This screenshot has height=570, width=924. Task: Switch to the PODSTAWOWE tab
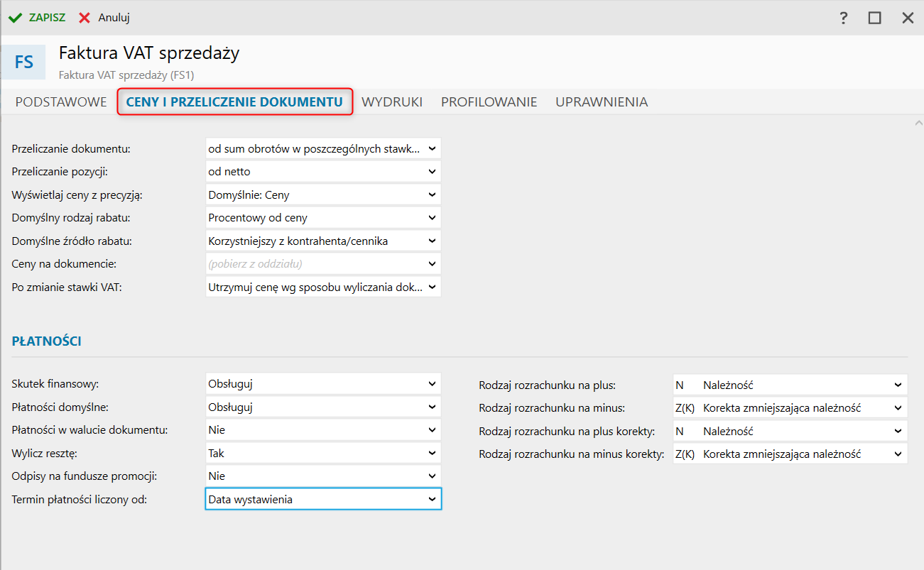tap(61, 102)
